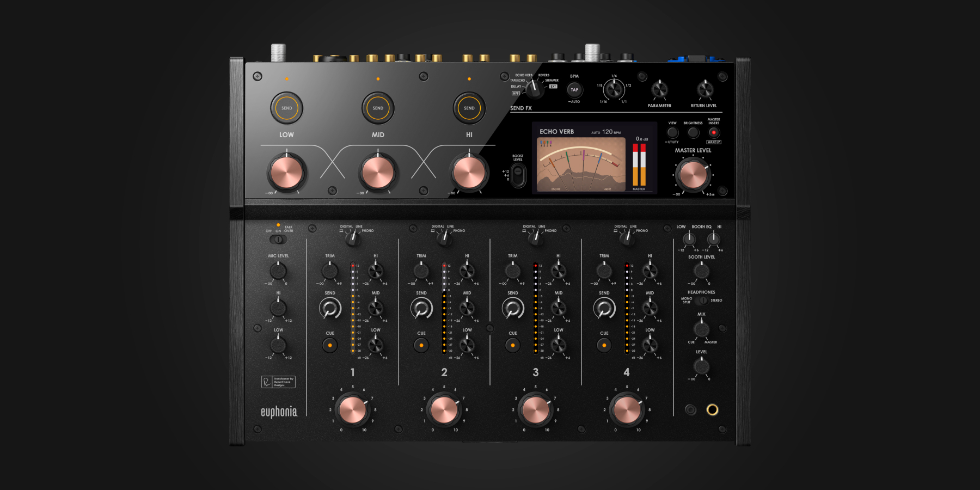Viewport: 980px width, 490px height.
Task: Click the channel 3 SEND knob
Action: click(513, 309)
